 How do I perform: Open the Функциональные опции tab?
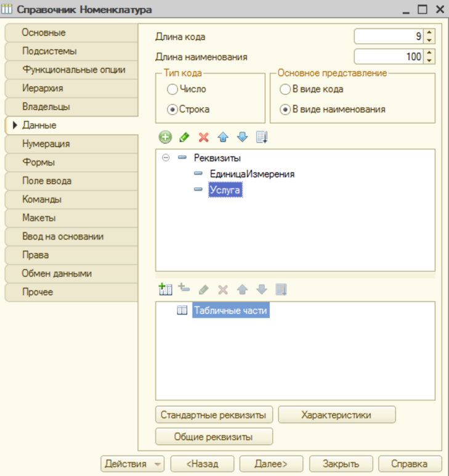tap(71, 70)
